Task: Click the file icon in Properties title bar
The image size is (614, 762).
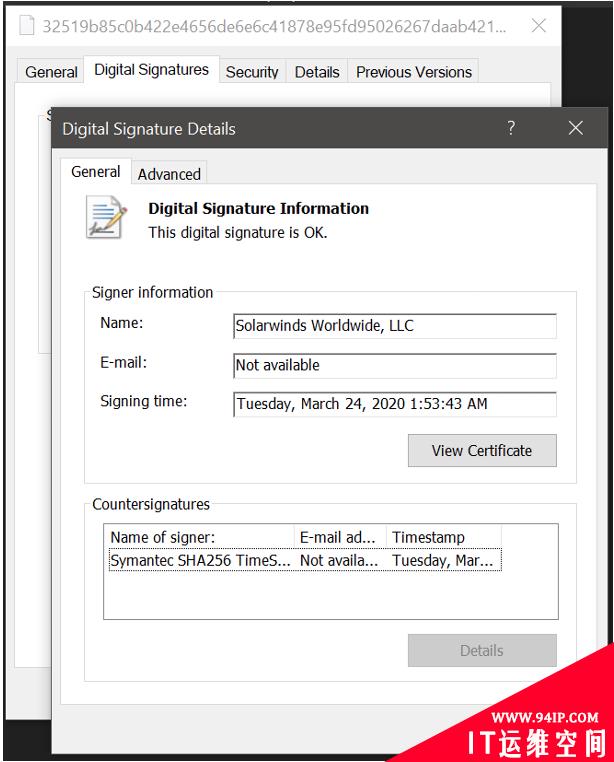Action: [27, 25]
